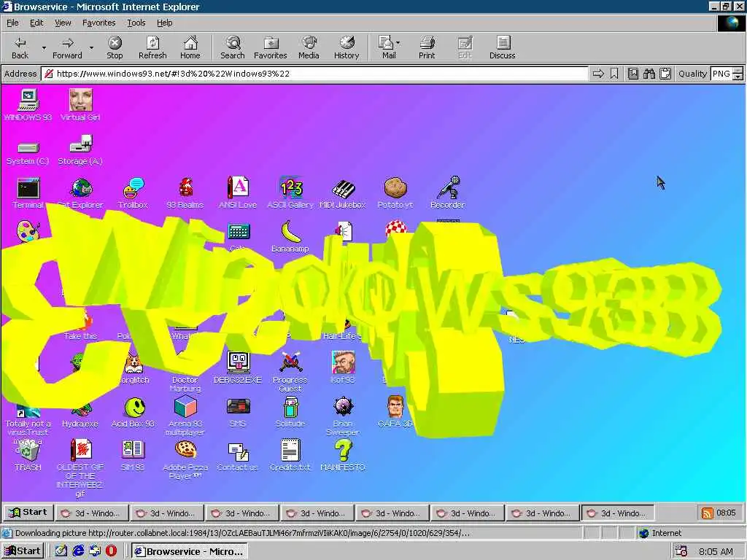Viewport: 747px width, 560px height.
Task: Click the Discuss toolbar button
Action: [502, 47]
